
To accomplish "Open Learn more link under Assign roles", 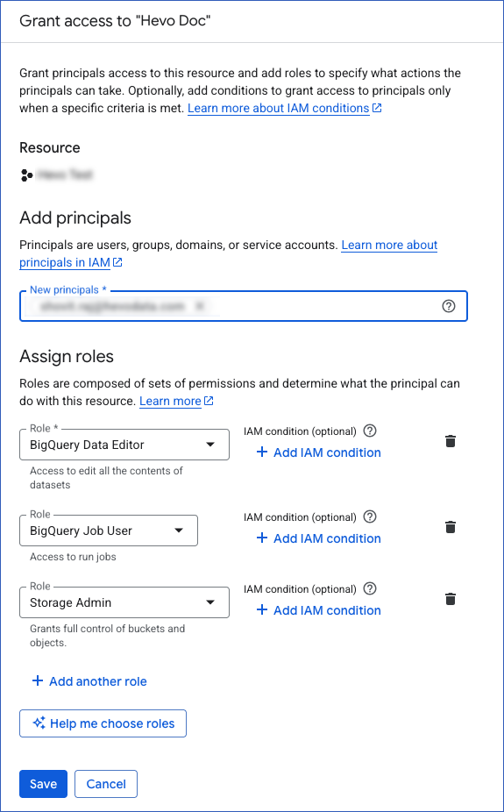I will tap(176, 401).
